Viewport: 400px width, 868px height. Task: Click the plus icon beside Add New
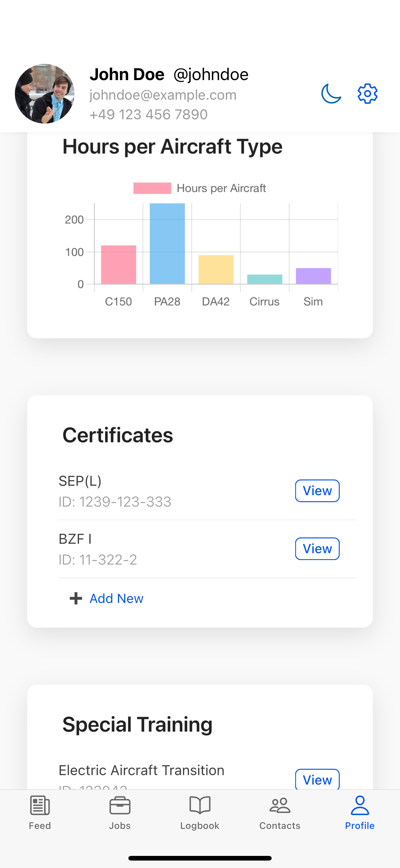tap(76, 599)
